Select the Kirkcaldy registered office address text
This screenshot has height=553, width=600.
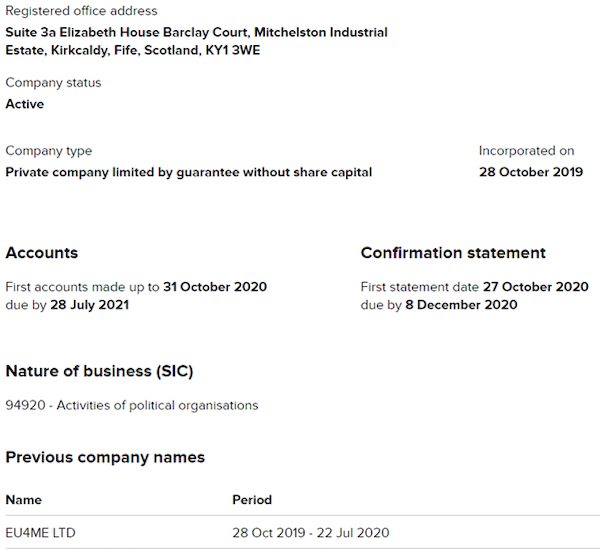click(x=196, y=41)
